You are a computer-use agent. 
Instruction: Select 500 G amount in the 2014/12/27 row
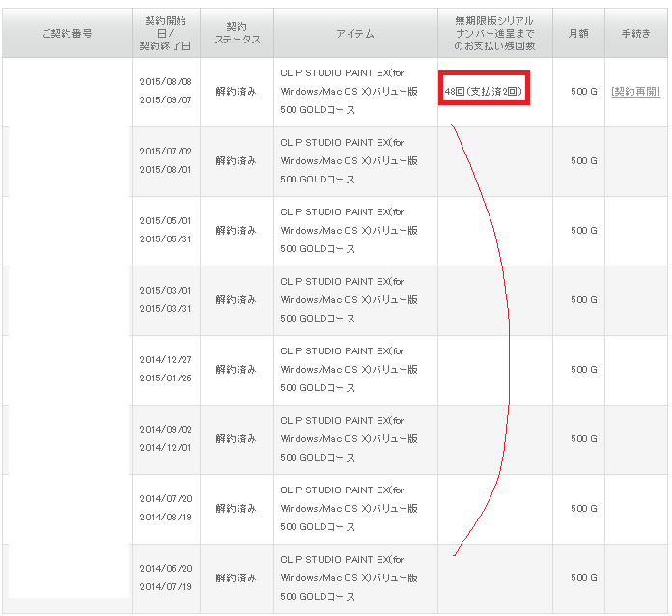(584, 369)
